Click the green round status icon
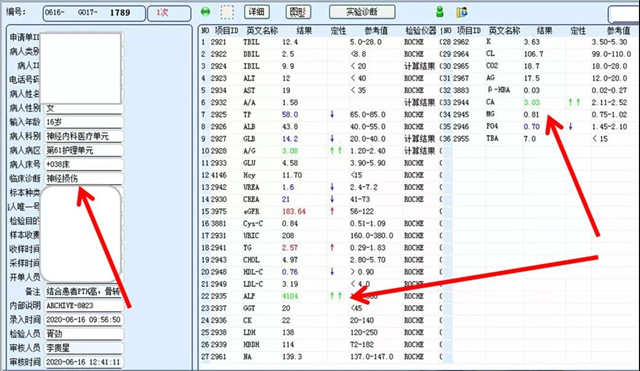Image resolution: width=640 pixels, height=371 pixels. pyautogui.click(x=206, y=12)
